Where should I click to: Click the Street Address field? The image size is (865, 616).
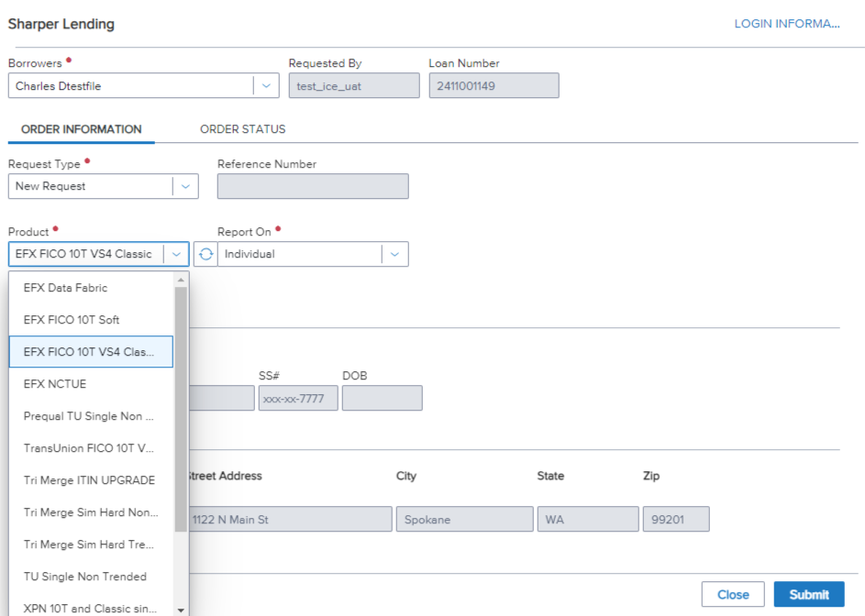290,520
